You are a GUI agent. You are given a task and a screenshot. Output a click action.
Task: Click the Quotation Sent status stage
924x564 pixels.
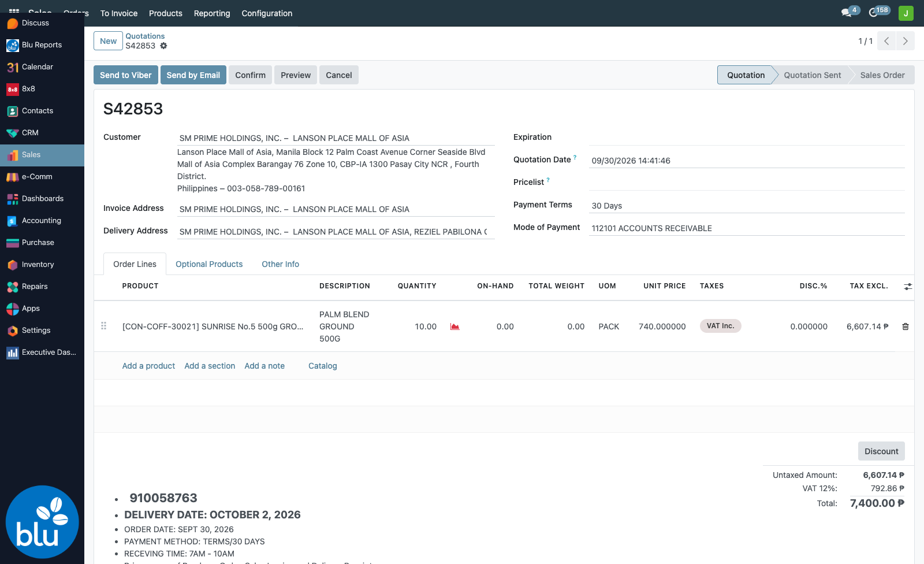(813, 75)
